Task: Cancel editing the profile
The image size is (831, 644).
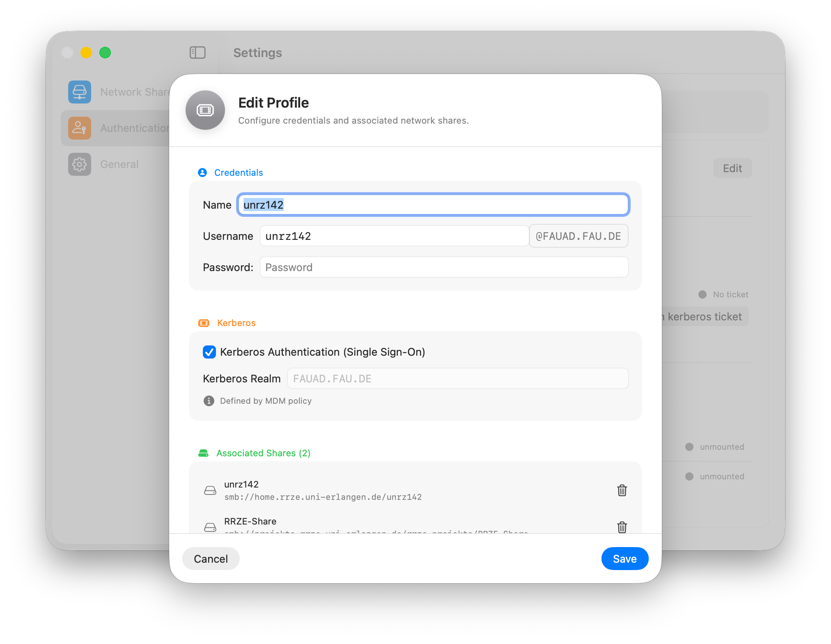Action: point(211,559)
